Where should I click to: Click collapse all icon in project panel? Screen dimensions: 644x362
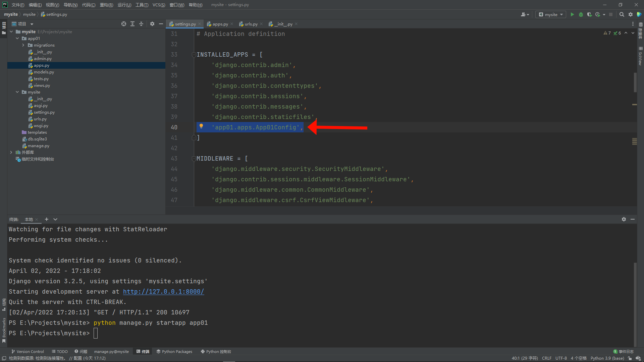(x=141, y=24)
